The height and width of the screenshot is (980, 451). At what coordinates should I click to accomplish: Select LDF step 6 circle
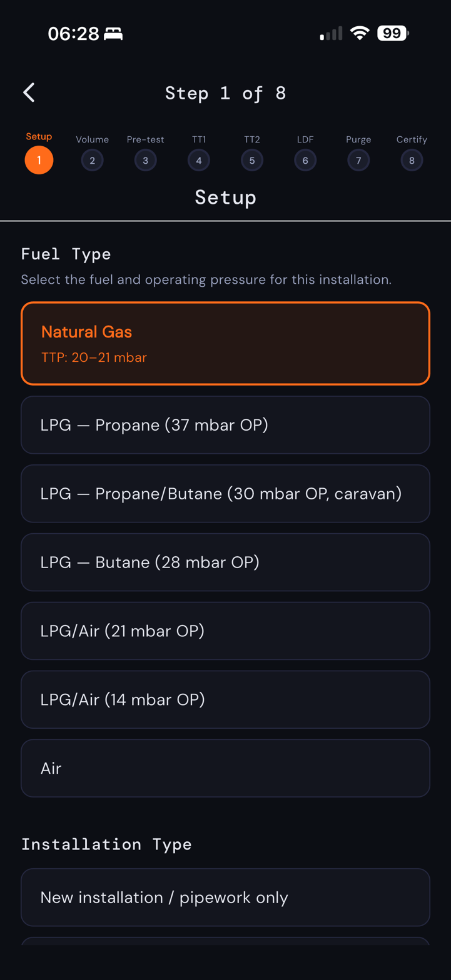(x=305, y=161)
